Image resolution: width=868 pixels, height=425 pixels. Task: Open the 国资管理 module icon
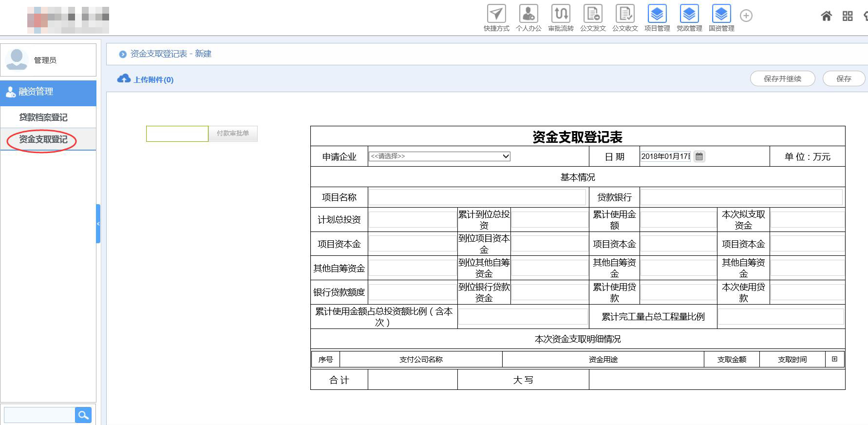(x=721, y=14)
